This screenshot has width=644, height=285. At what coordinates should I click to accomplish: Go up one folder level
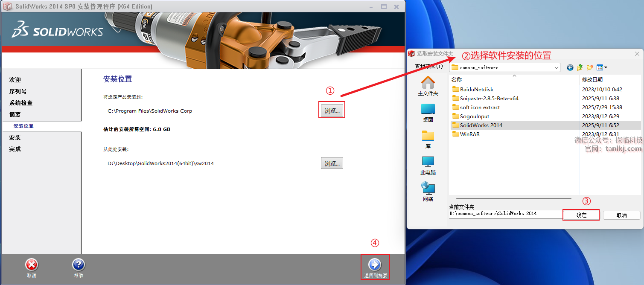[580, 67]
